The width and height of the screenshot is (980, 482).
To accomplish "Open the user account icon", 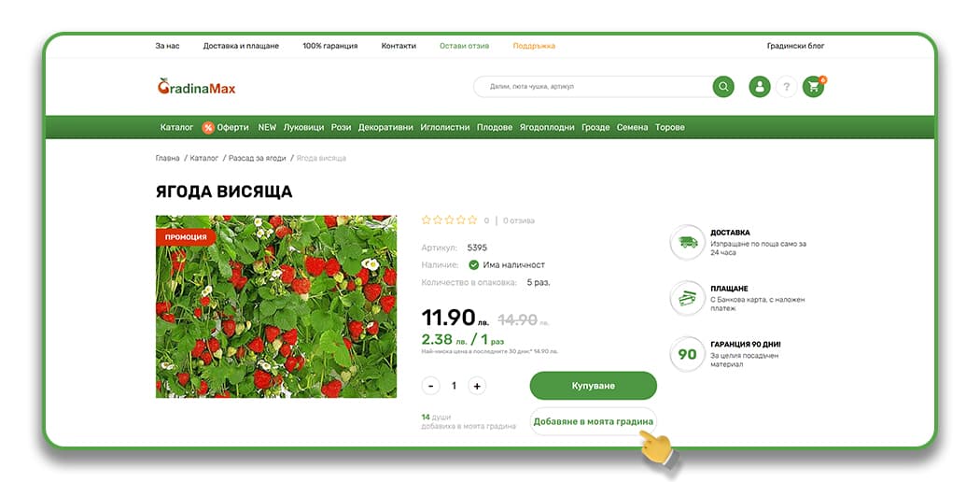I will pyautogui.click(x=760, y=86).
